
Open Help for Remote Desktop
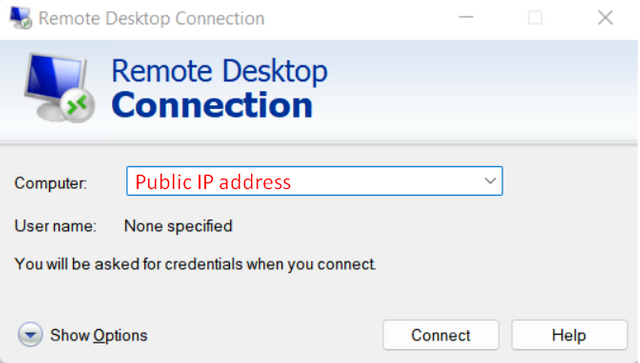click(569, 335)
